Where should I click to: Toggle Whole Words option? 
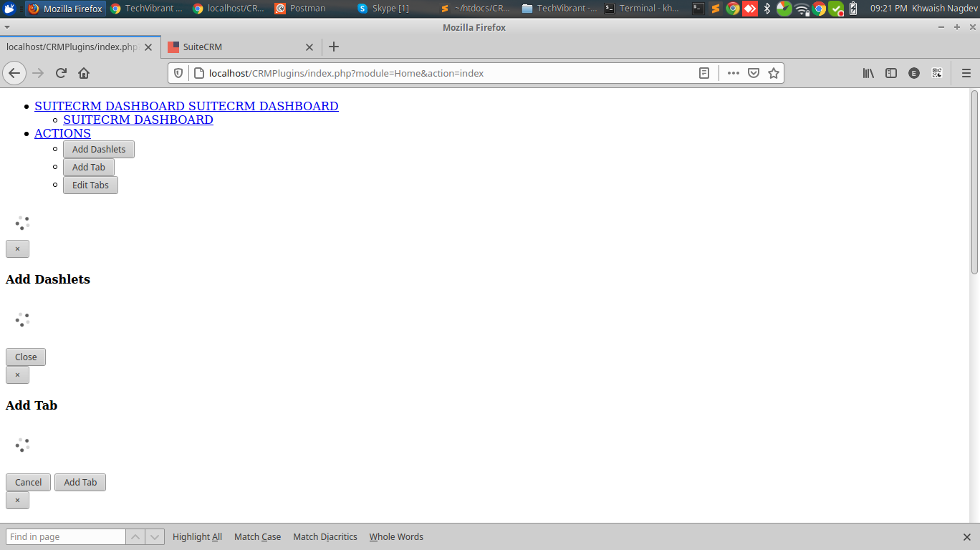click(396, 537)
